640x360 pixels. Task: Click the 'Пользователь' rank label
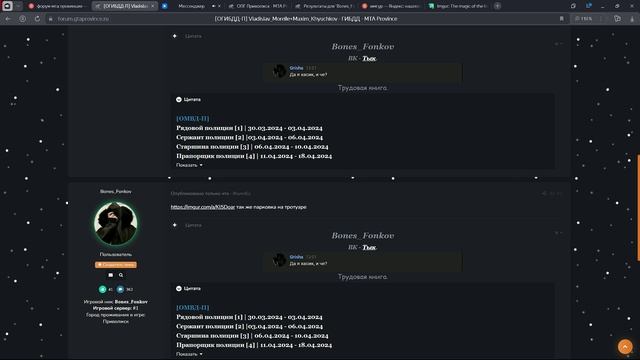coord(116,254)
